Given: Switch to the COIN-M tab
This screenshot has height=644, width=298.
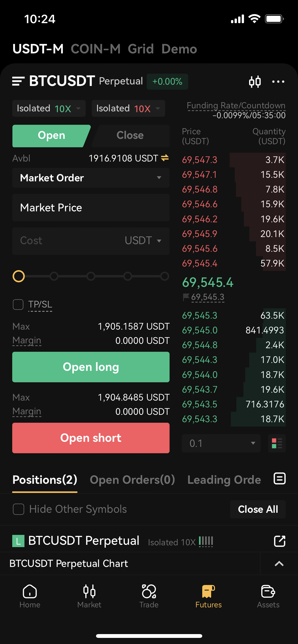Looking at the screenshot, I should point(96,49).
